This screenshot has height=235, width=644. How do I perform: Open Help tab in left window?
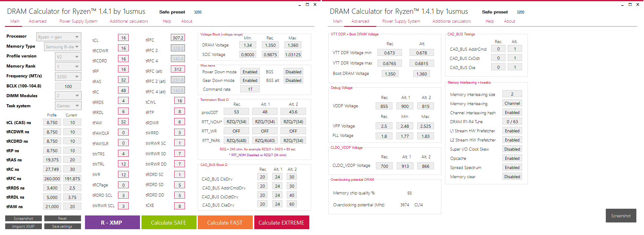pyautogui.click(x=167, y=21)
